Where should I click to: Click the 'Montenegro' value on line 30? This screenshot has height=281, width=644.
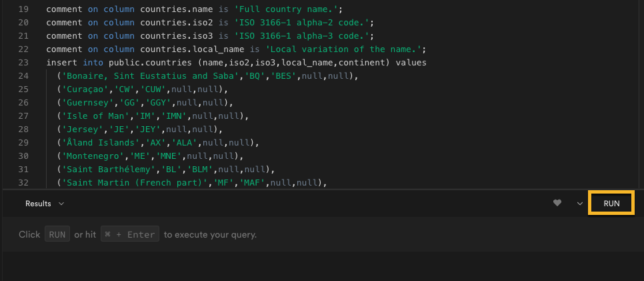click(93, 156)
